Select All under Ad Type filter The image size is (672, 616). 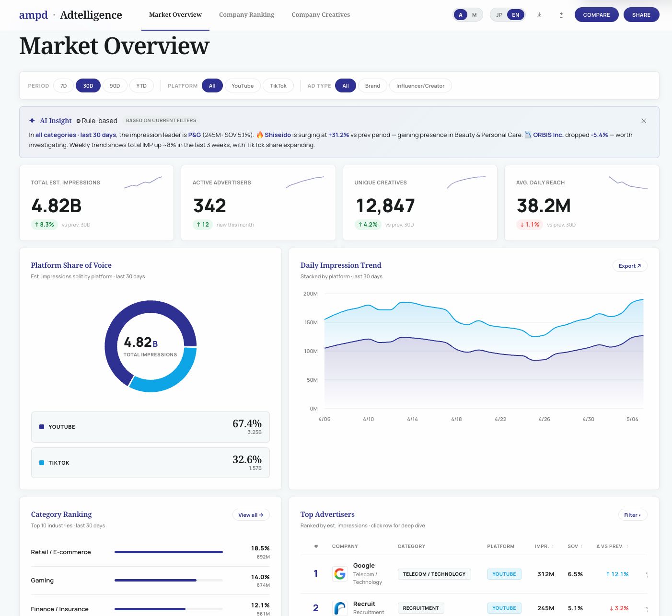tap(346, 86)
